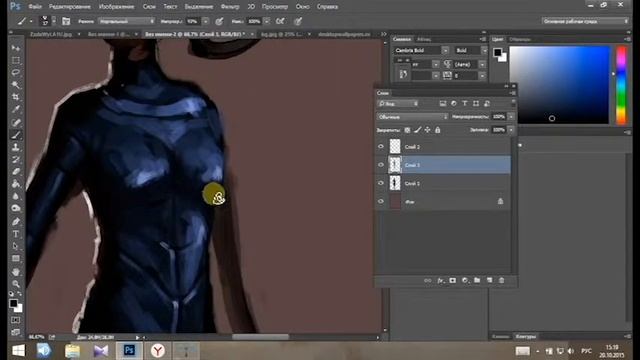Viewport: 640px width, 360px height.
Task: Open the Справка menu
Action: pyautogui.click(x=327, y=7)
